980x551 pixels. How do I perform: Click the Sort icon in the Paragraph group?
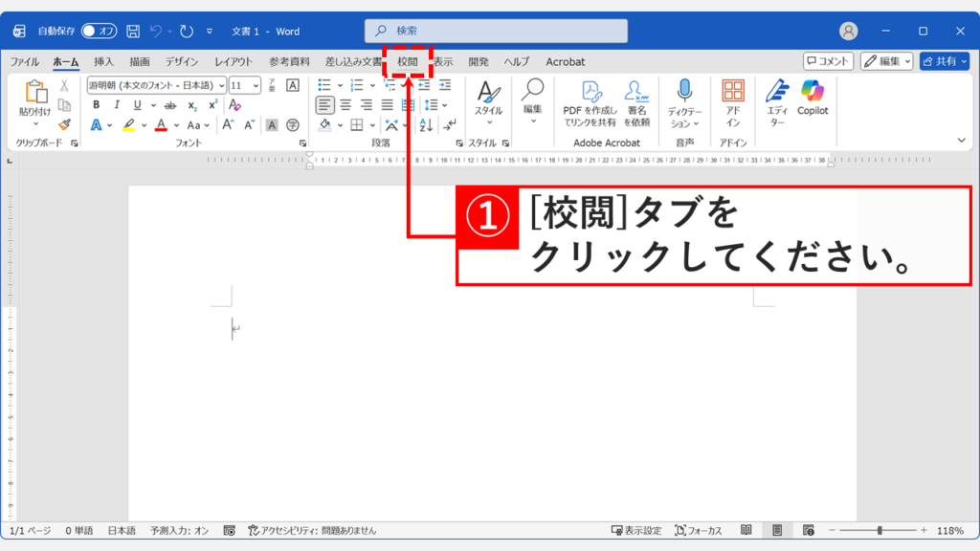[x=425, y=124]
